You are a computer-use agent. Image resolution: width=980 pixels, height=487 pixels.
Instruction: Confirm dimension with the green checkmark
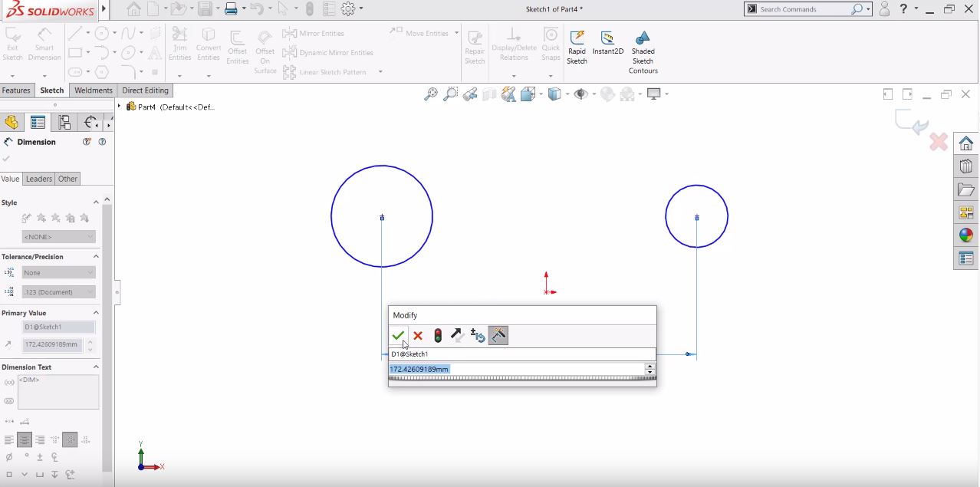coord(398,335)
